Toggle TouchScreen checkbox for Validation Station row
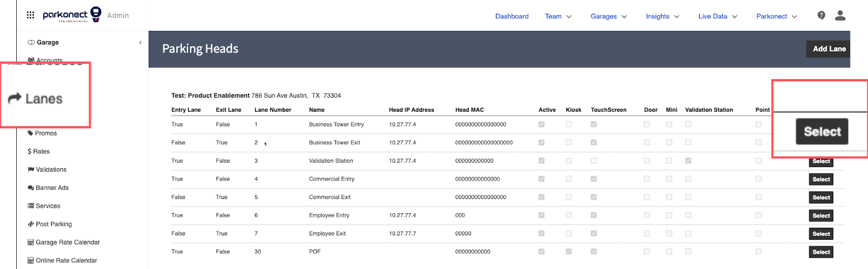 (x=593, y=161)
